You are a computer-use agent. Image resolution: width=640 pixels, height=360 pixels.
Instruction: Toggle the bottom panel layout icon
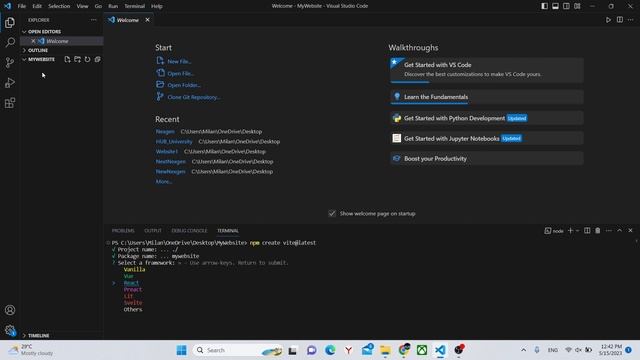(556, 6)
